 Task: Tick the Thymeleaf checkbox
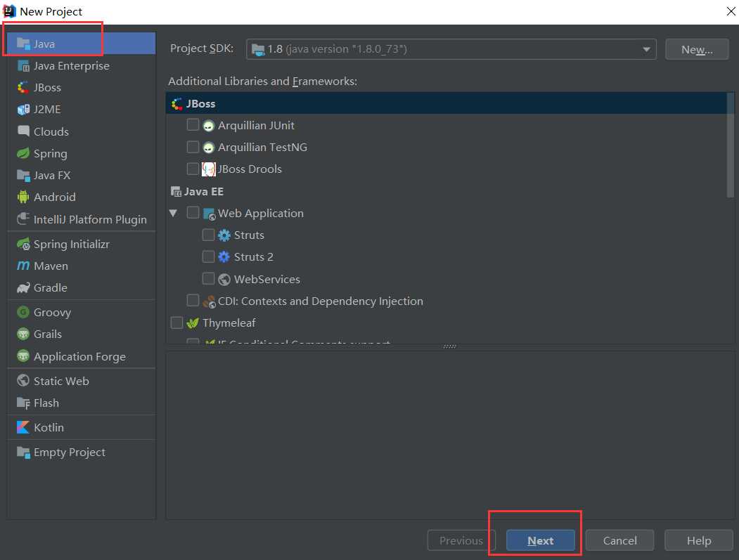176,323
